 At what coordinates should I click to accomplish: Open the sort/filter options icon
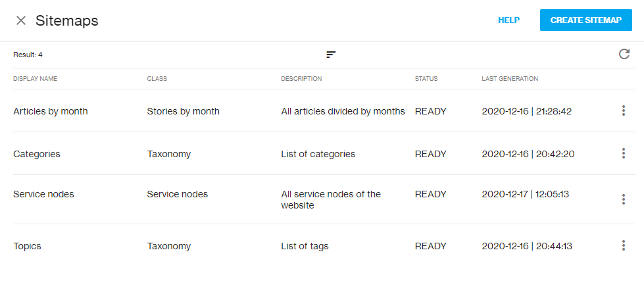[331, 54]
